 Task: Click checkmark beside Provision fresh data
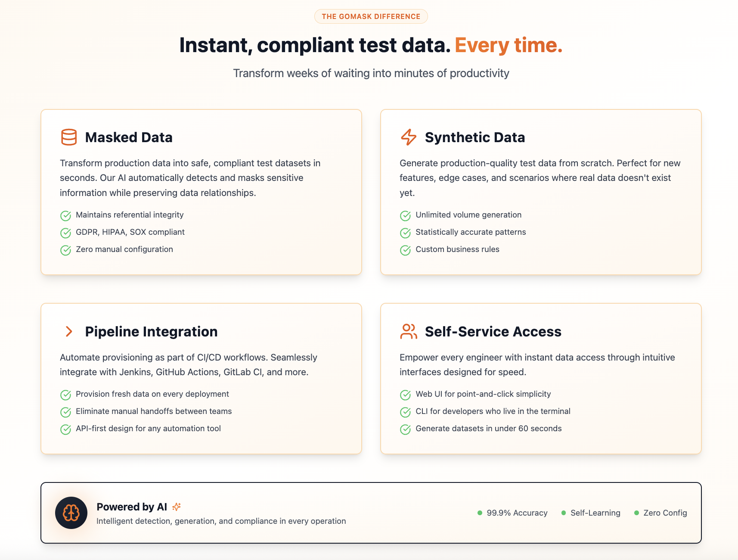tap(65, 395)
